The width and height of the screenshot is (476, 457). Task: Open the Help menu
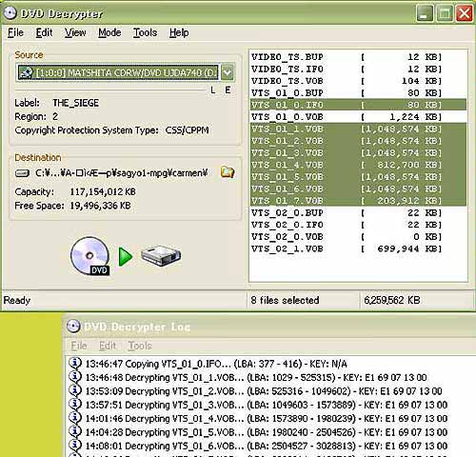tap(179, 32)
